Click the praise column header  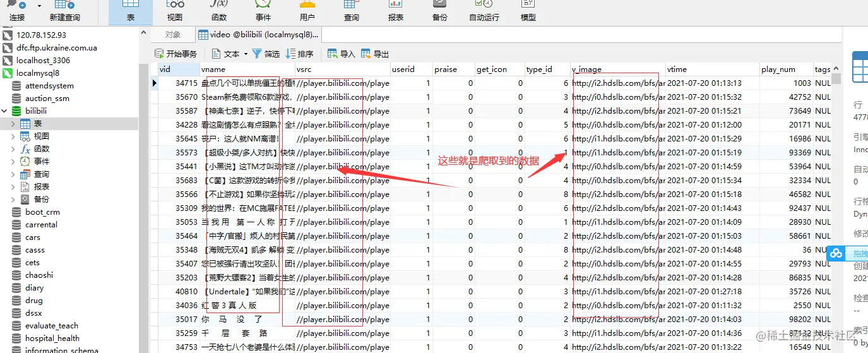(454, 69)
